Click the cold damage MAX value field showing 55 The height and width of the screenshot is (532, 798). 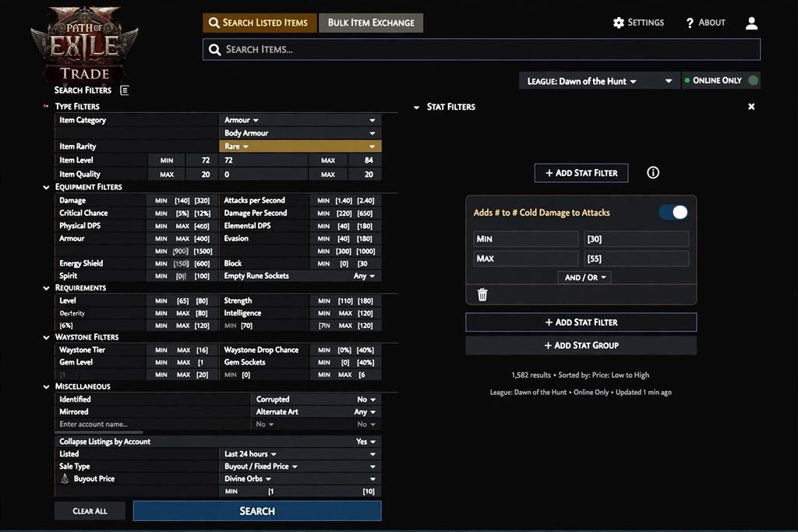[636, 259]
